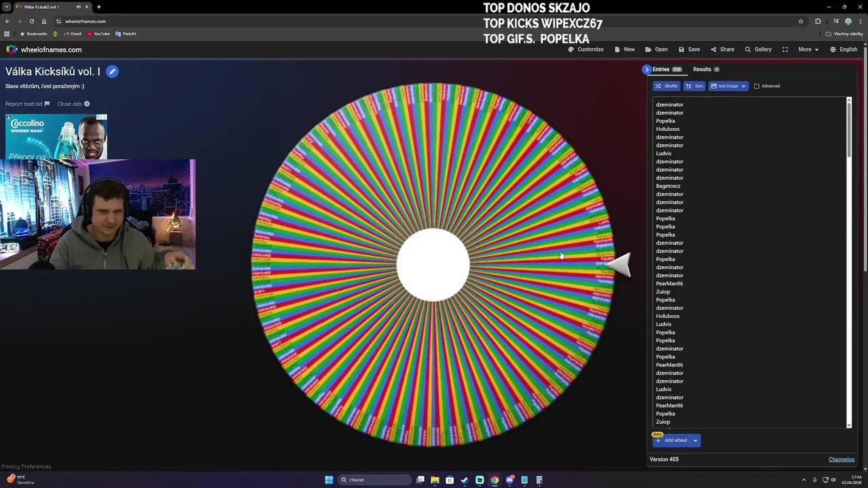Mute the tab via speaker icon
The width and height of the screenshot is (868, 488).
coord(79,7)
